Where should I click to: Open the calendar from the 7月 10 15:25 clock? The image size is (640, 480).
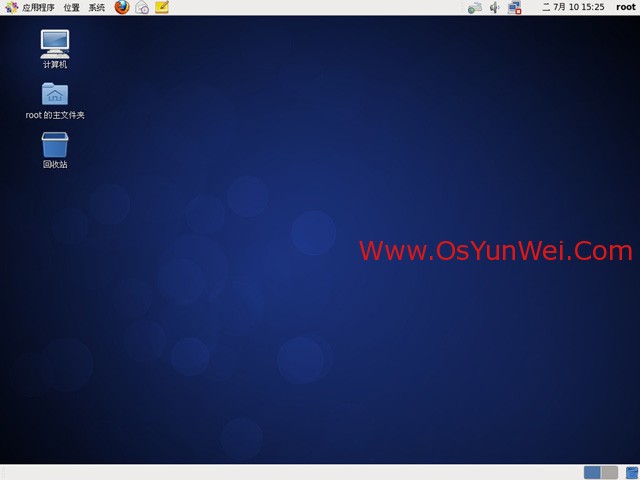coord(573,7)
